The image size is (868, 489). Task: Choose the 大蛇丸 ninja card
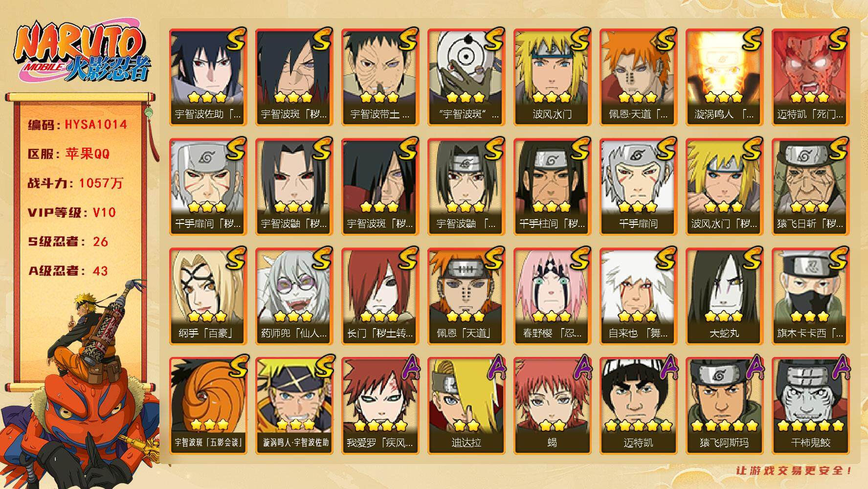724,296
